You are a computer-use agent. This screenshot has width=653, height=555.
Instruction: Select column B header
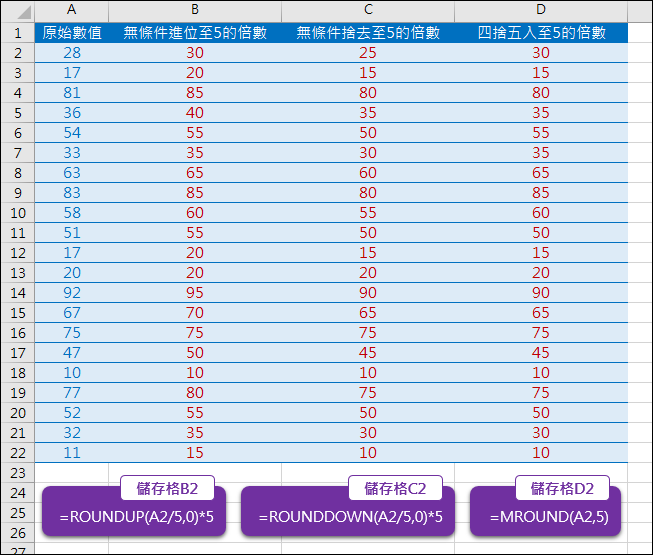coord(195,10)
